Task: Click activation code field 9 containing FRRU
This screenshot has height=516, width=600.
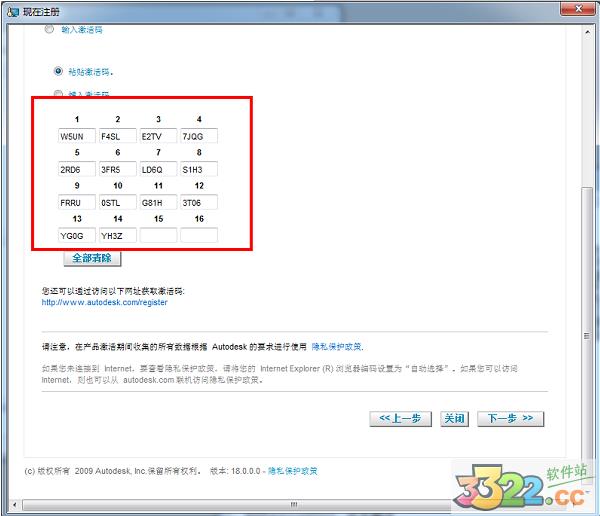Action: click(x=77, y=202)
